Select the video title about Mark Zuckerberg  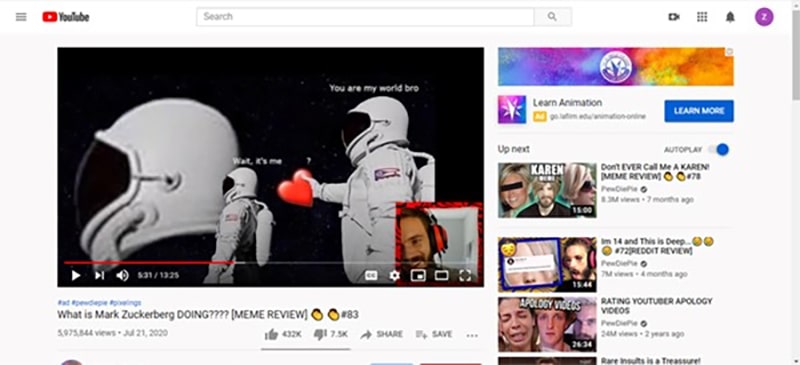click(x=208, y=314)
